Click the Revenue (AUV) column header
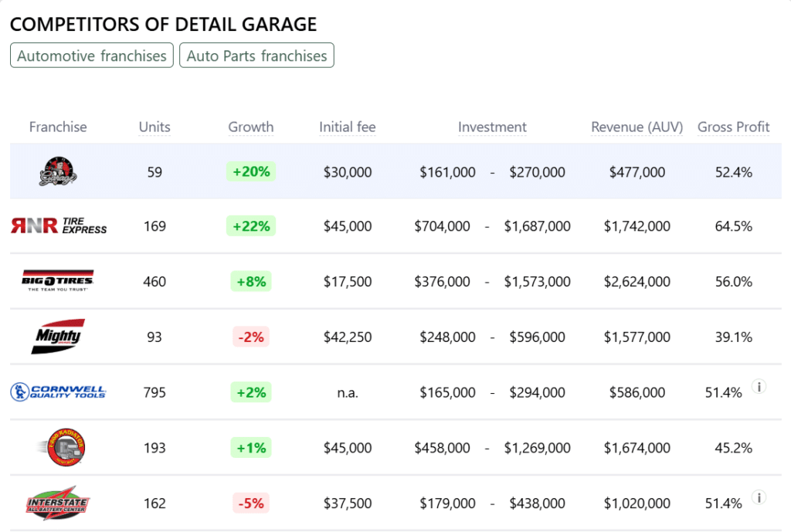Image resolution: width=791 pixels, height=532 pixels. pos(637,127)
